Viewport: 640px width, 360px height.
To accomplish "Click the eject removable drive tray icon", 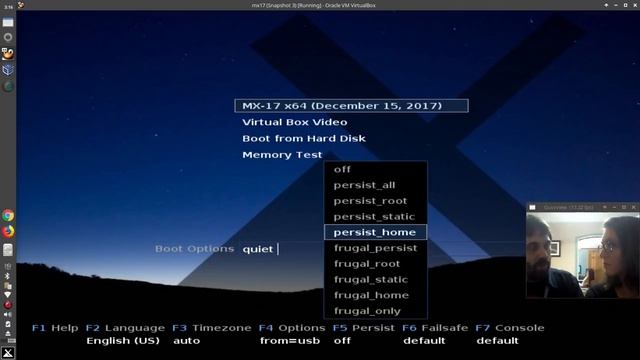I will click(x=7, y=333).
